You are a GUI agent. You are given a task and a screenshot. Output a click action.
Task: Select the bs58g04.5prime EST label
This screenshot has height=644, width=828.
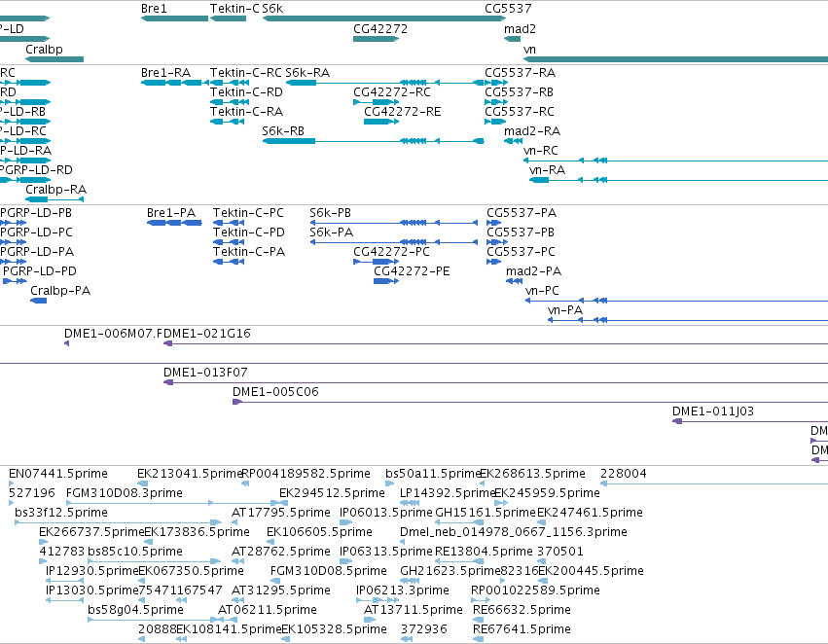click(135, 610)
